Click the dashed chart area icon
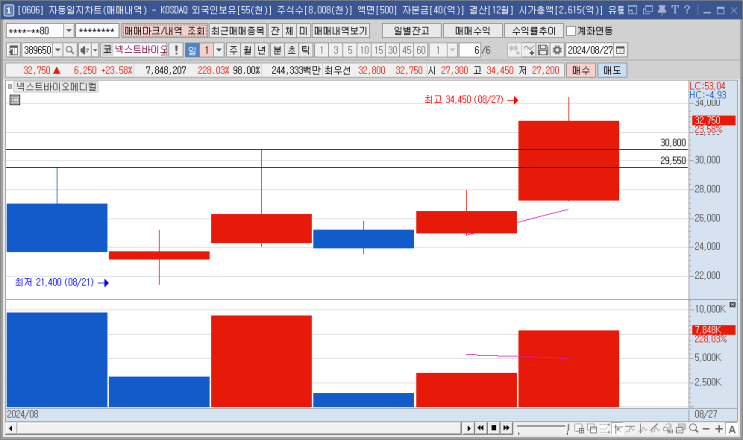The height and width of the screenshot is (440, 743). 605,428
